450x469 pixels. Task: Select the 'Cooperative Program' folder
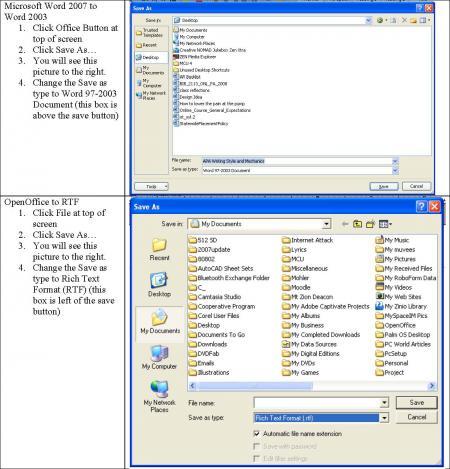[222, 306]
